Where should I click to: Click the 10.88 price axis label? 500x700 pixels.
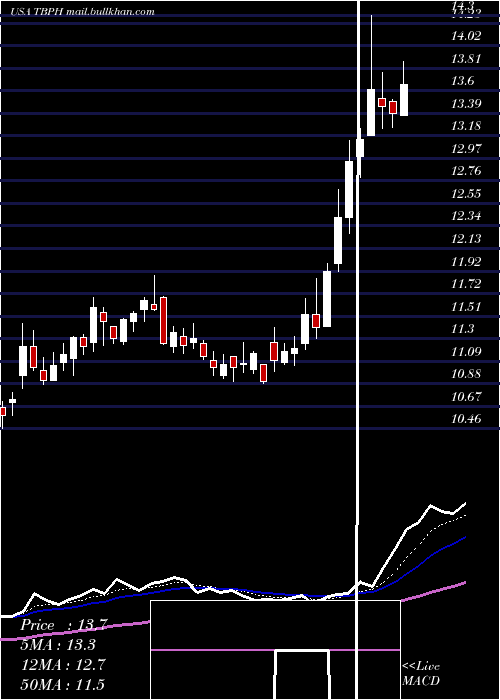point(466,374)
